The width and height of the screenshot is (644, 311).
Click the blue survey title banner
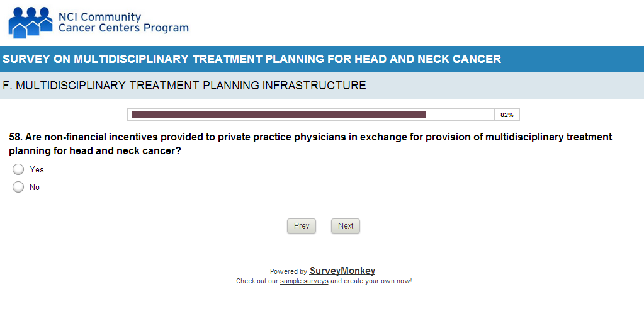point(252,59)
